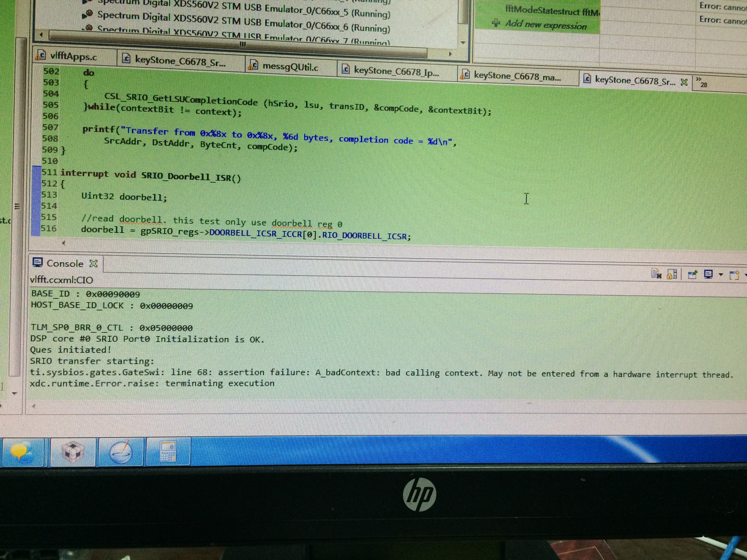Show the hidden editors list marked 28

(701, 82)
